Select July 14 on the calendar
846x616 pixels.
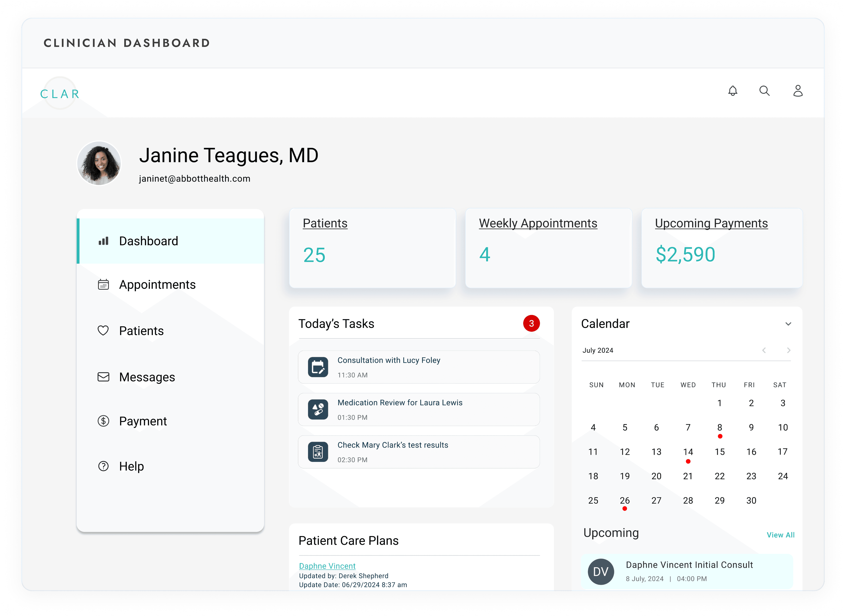[x=688, y=452]
